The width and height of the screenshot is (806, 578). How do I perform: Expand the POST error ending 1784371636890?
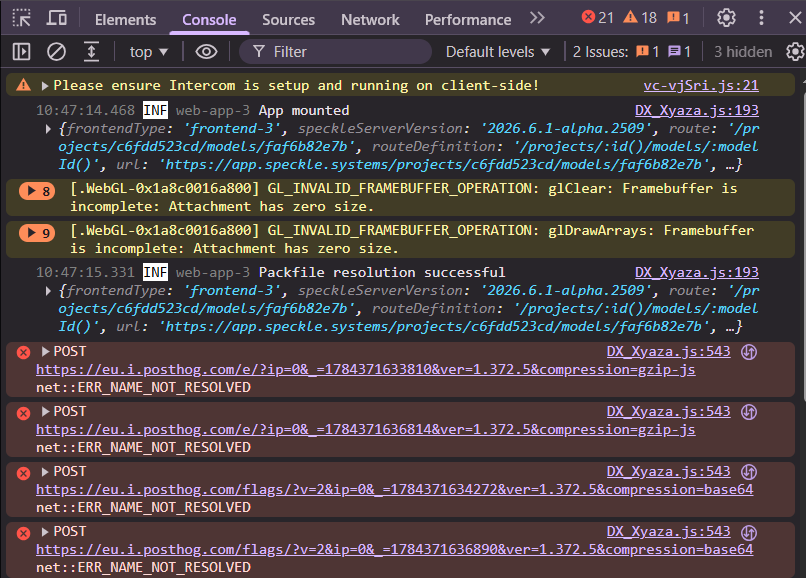point(45,531)
